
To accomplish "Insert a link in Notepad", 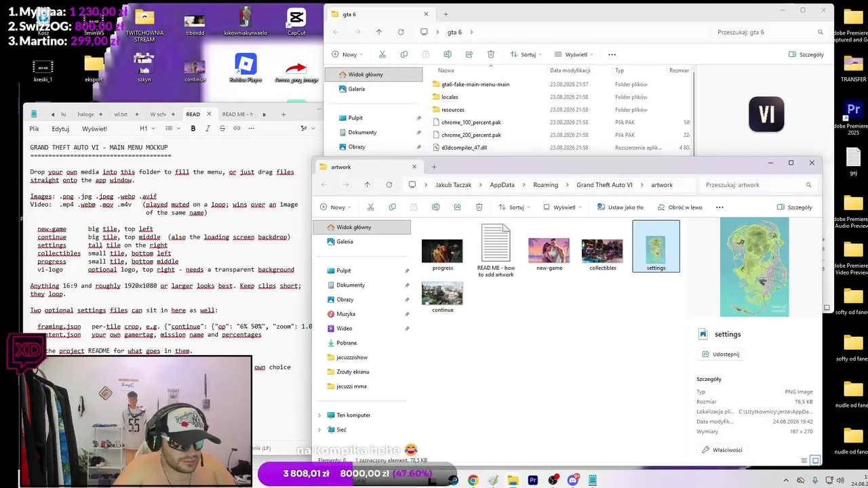I will 237,128.
